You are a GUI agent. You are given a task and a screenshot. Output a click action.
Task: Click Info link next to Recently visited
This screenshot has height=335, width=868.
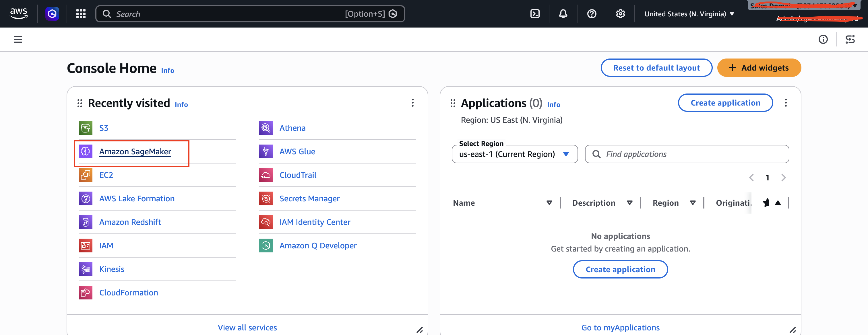[181, 105]
